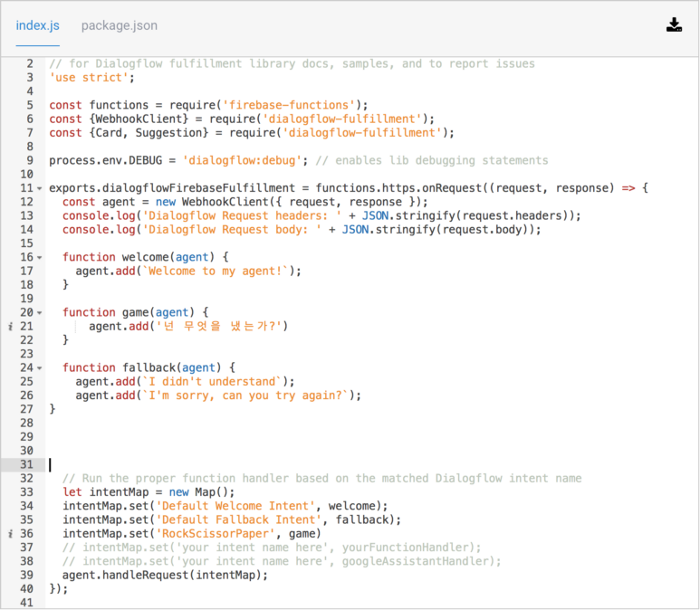Switch to the index.js tab
The width and height of the screenshot is (700, 610).
click(37, 25)
